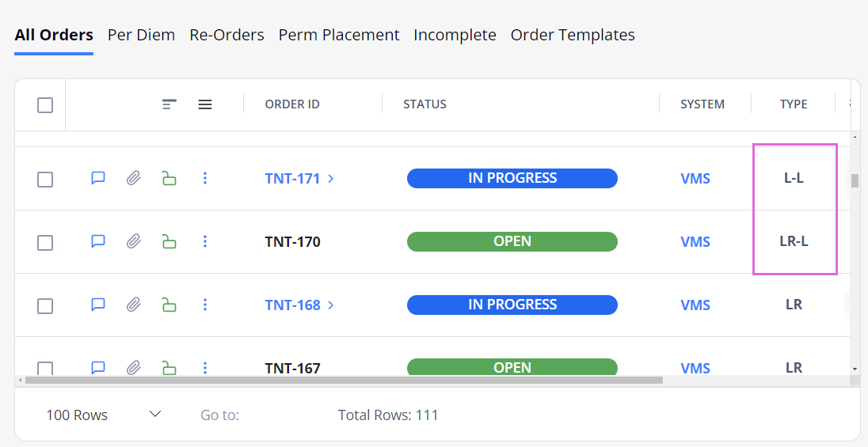This screenshot has width=868, height=447.
Task: Open three-dot menu for TNT-171
Action: 205,178
